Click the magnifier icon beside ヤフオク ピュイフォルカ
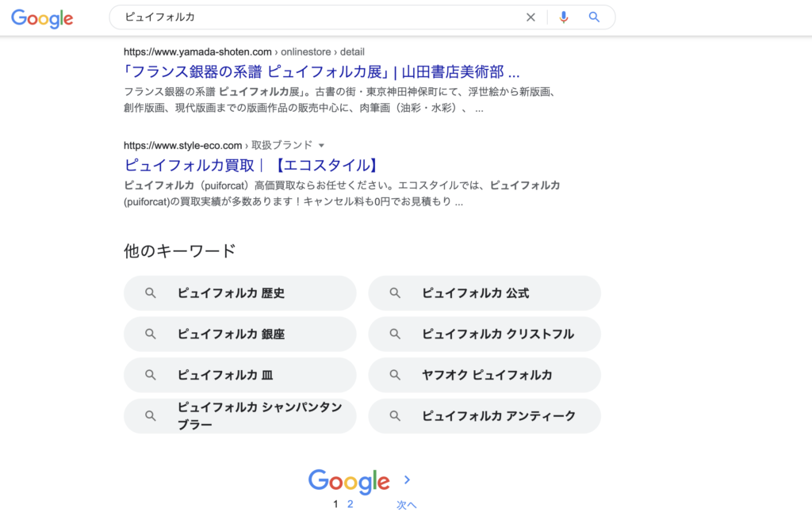This screenshot has width=812, height=531. [395, 375]
